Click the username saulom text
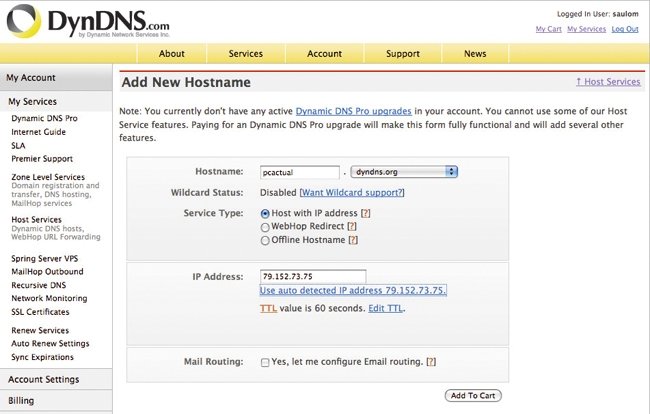The width and height of the screenshot is (650, 414). (626, 14)
